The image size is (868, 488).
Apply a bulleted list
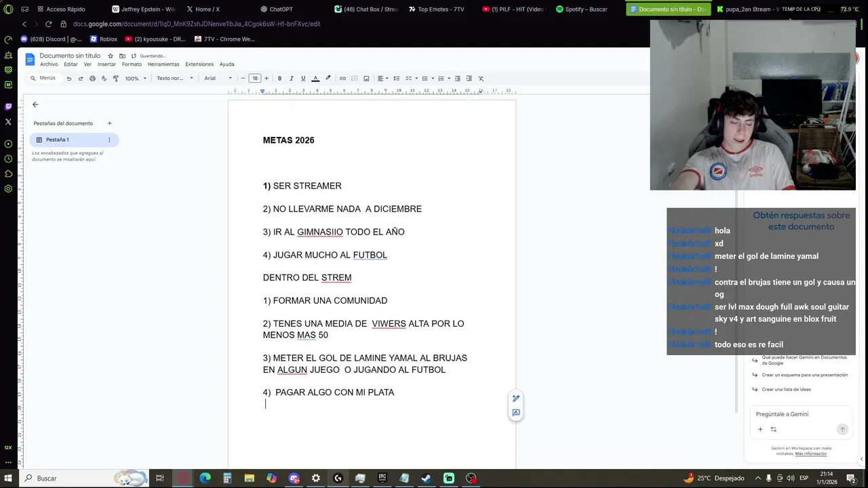tap(425, 79)
